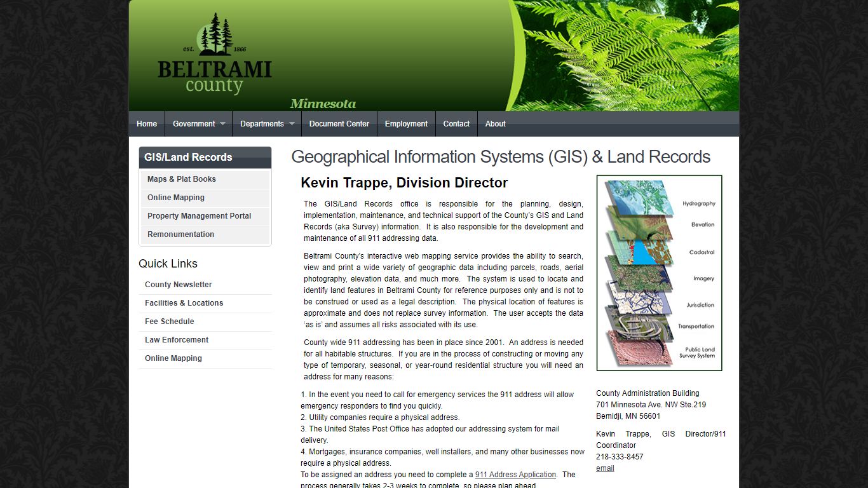Open Fee Schedule quick link

pos(205,322)
